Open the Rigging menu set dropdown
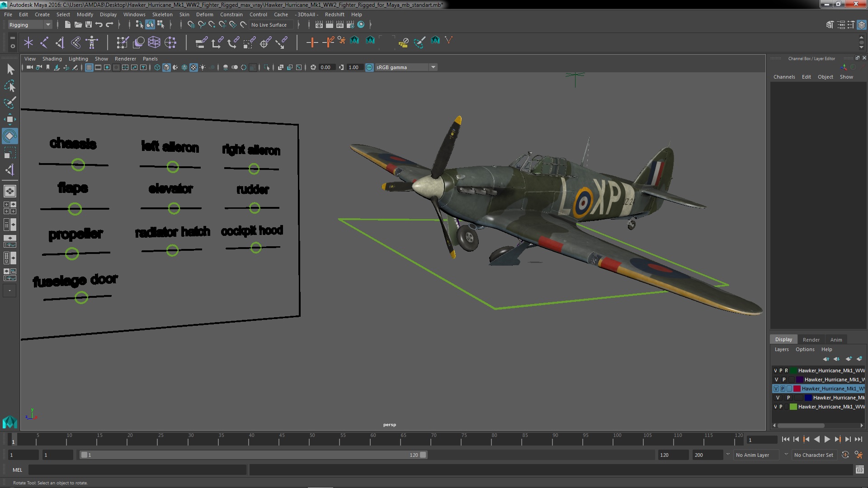Screen dimensions: 868x488 tap(30, 25)
